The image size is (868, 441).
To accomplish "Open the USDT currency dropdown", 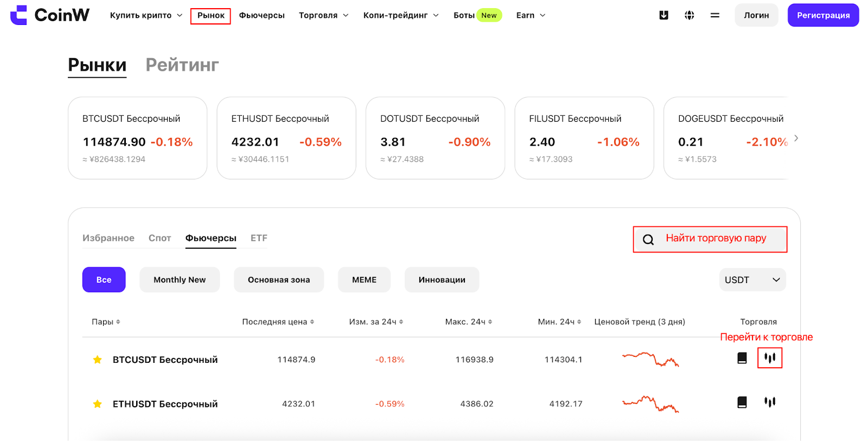I will click(752, 280).
